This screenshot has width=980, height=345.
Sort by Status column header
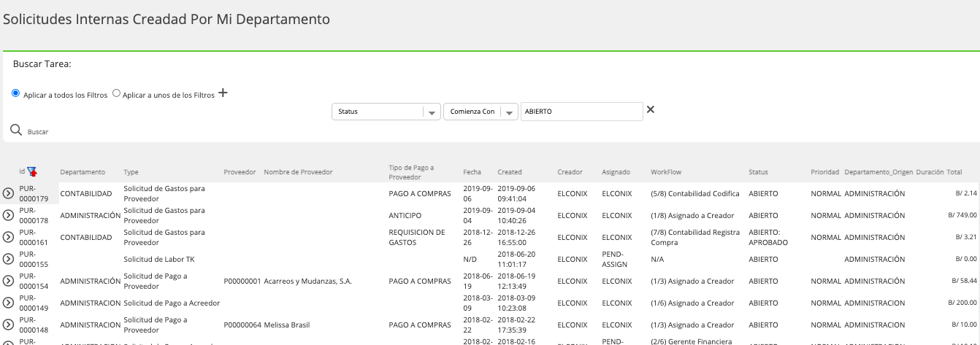tap(758, 172)
